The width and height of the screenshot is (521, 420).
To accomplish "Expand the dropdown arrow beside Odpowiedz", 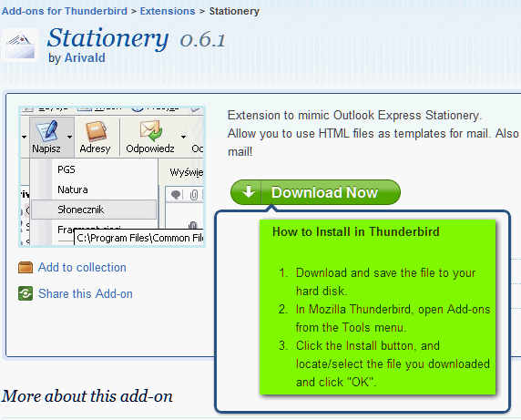I will pyautogui.click(x=183, y=137).
